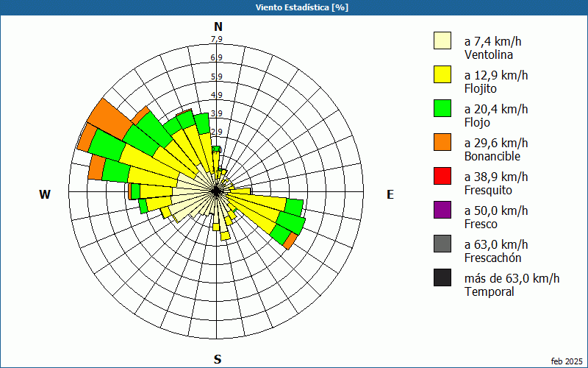Click the Ventolina pale yellow legend swatch
The width and height of the screenshot is (588, 368).
[442, 40]
